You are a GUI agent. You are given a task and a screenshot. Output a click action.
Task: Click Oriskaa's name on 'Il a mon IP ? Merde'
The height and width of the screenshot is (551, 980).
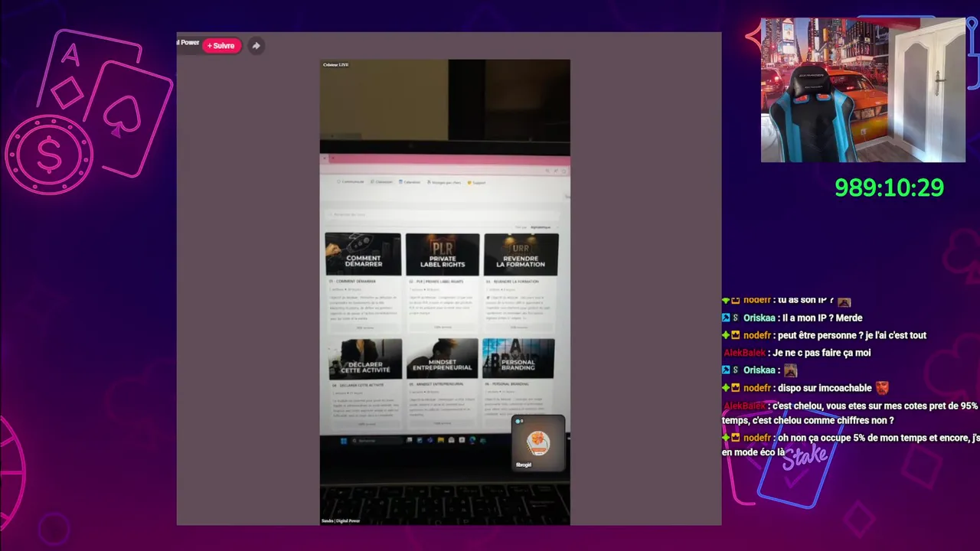point(759,318)
